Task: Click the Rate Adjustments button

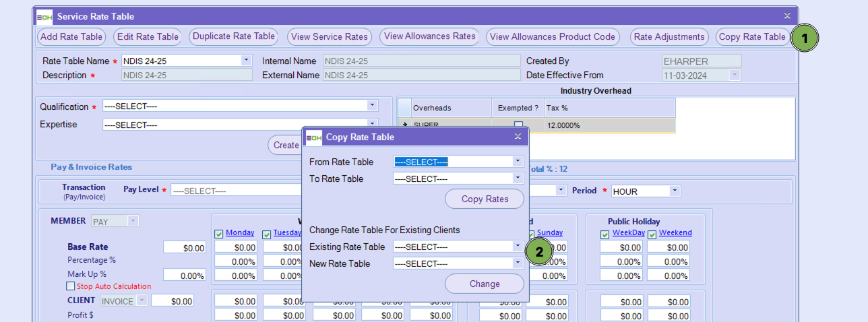Action: pyautogui.click(x=669, y=37)
